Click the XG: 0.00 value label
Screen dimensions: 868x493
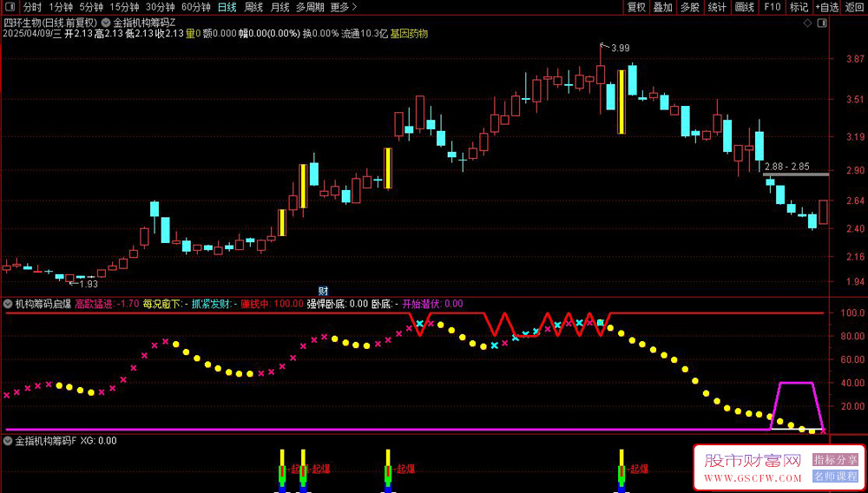pyautogui.click(x=99, y=441)
